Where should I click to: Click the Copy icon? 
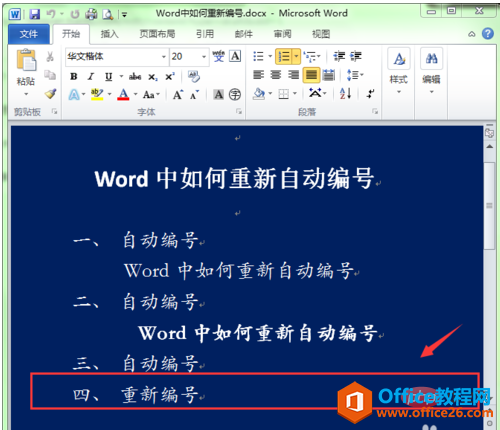(x=50, y=75)
